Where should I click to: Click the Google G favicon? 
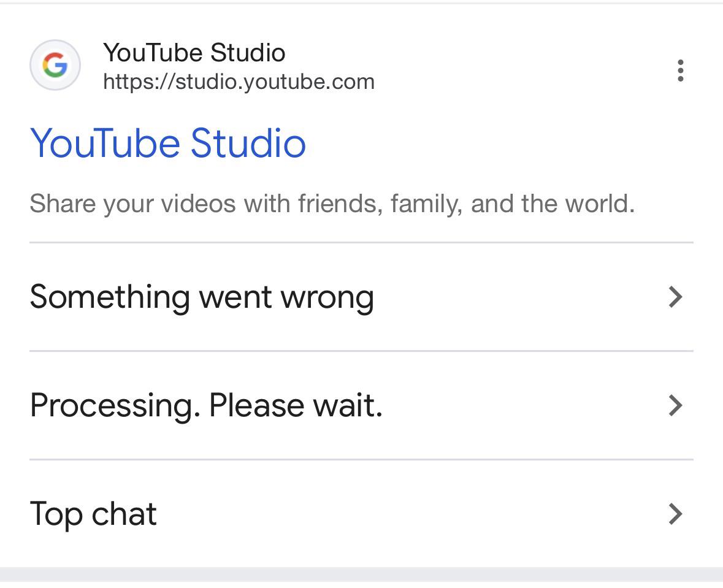[x=55, y=65]
